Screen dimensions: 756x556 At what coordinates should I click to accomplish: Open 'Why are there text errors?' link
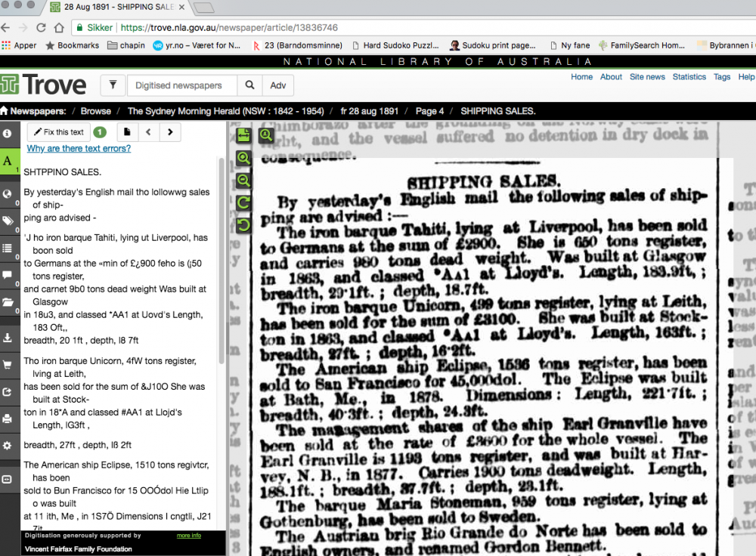click(x=79, y=148)
